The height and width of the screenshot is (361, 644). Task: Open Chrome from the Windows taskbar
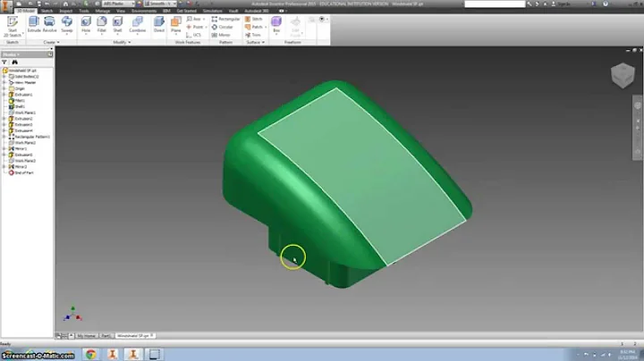90,354
